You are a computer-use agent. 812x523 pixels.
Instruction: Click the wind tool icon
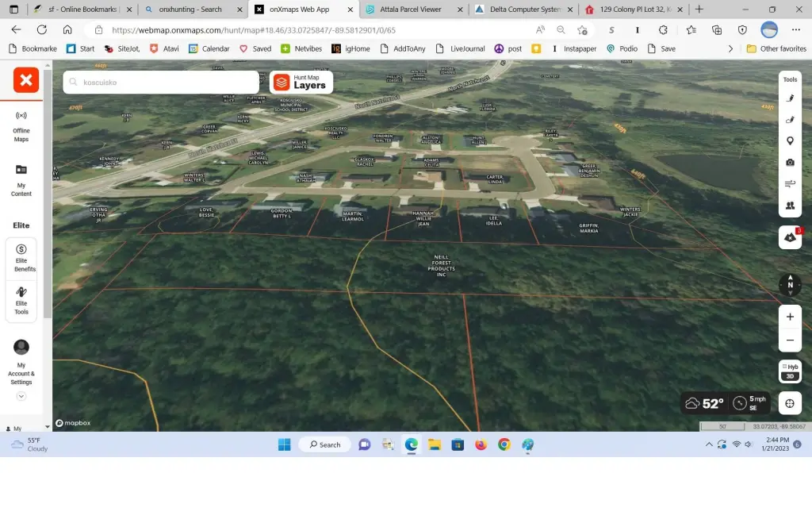(790, 184)
